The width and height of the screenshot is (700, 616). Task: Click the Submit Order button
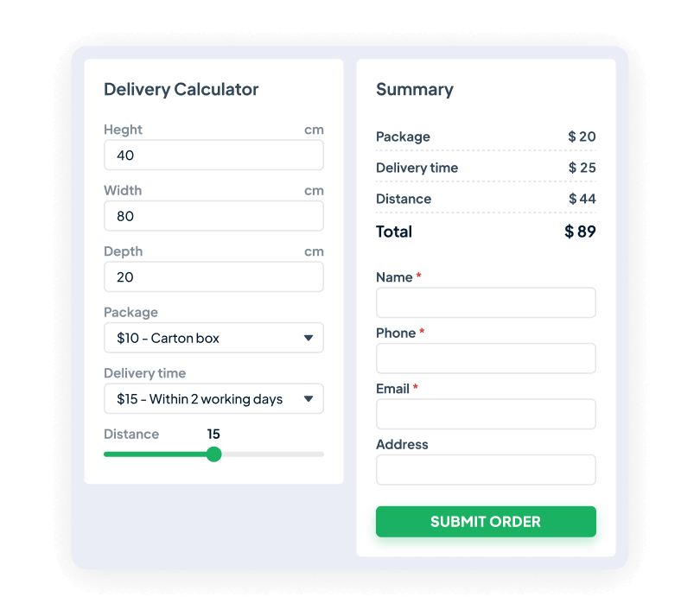486,522
